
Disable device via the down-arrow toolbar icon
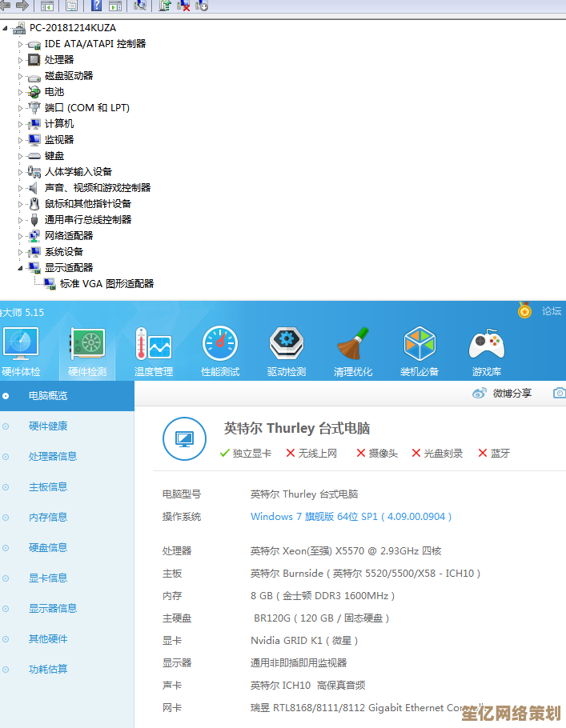(x=202, y=5)
